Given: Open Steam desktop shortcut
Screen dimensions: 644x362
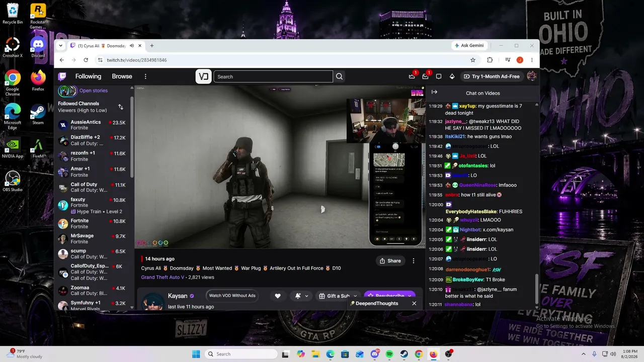Looking at the screenshot, I should point(38,115).
